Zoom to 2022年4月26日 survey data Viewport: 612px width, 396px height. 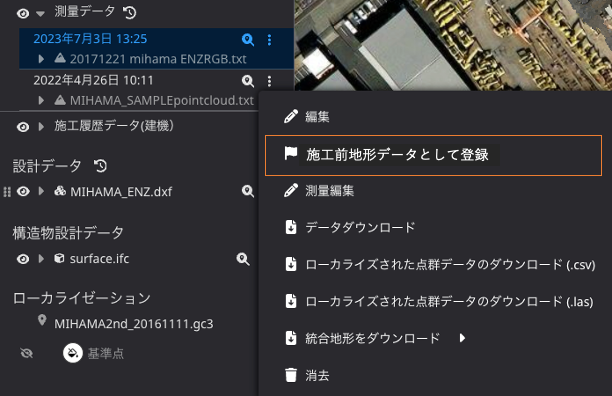pos(248,81)
